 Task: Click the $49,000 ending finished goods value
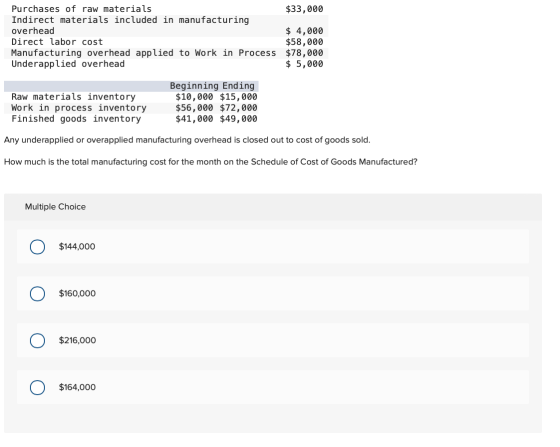point(239,119)
